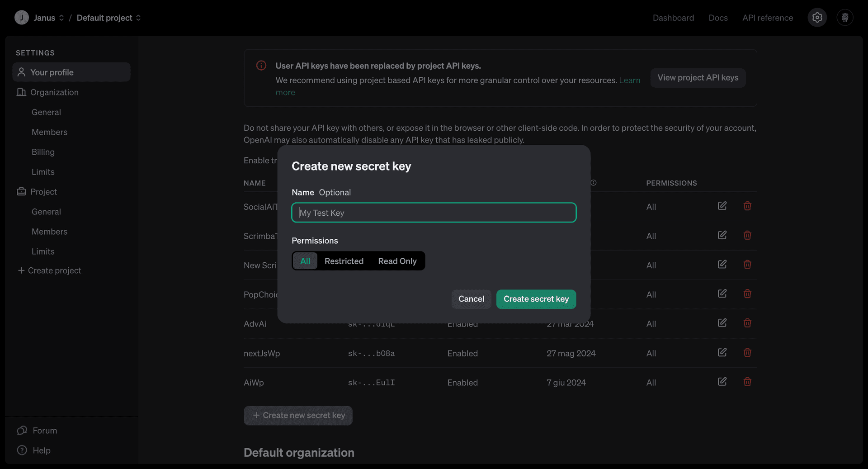Delete the nextJsWp key
The height and width of the screenshot is (469, 868).
747,353
